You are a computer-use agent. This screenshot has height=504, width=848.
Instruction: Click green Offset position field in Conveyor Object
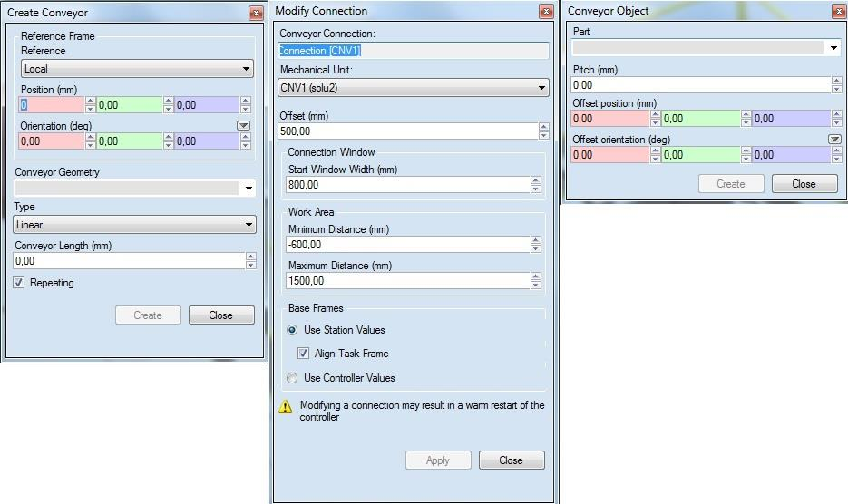(701, 119)
